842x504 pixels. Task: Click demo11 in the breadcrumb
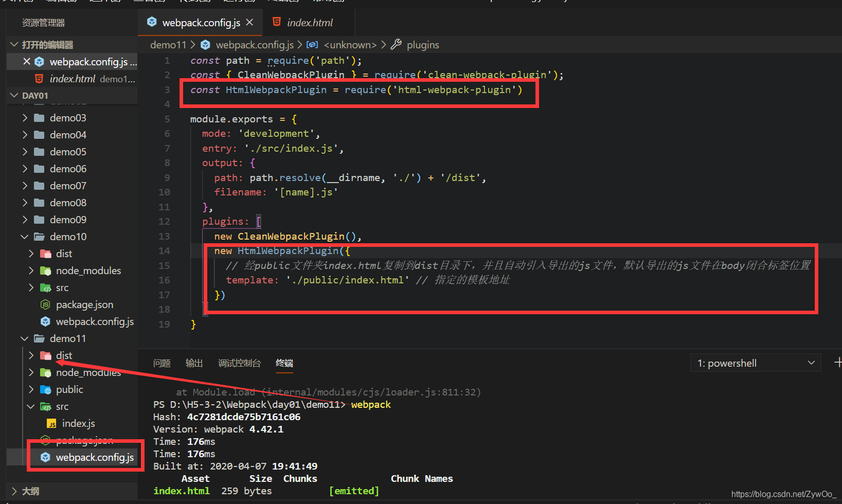(168, 45)
